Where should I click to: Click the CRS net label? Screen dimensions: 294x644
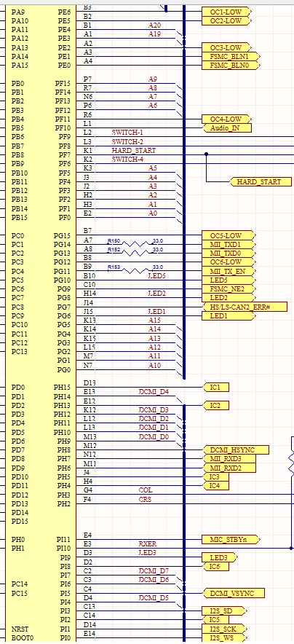pos(145,500)
